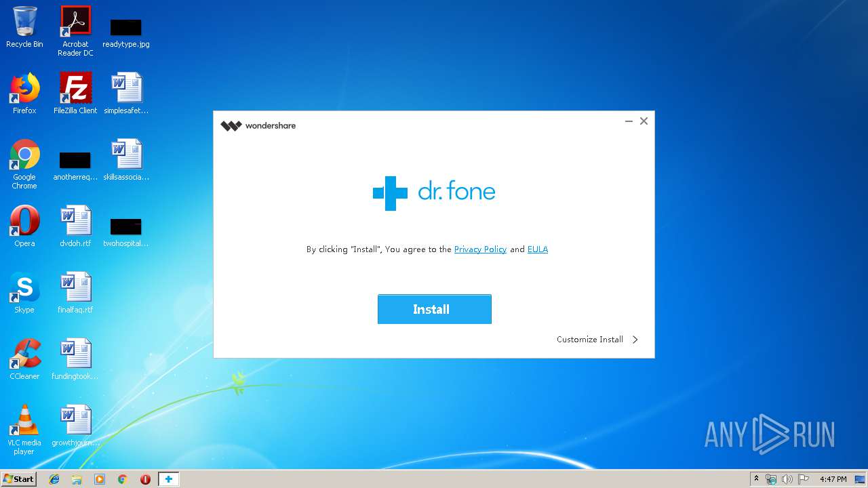Viewport: 868px width, 488px height.
Task: Select the simplesafet... Word document
Action: click(126, 94)
